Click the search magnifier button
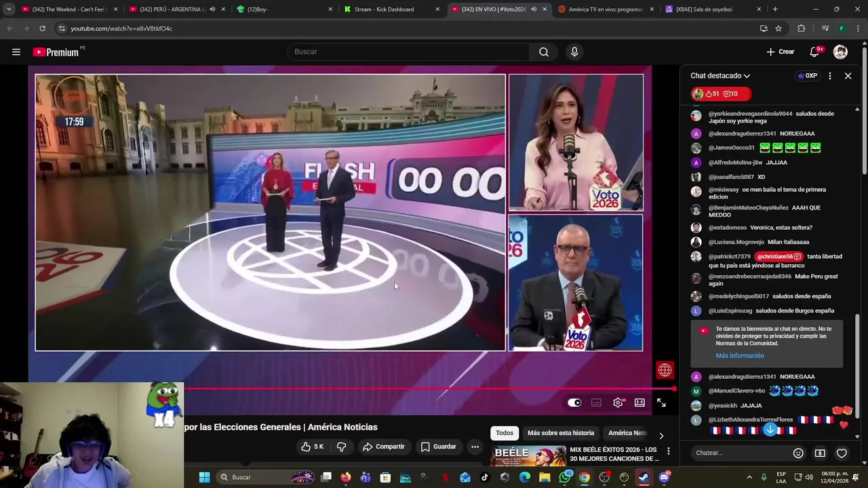Viewport: 868px width, 488px height. [543, 52]
